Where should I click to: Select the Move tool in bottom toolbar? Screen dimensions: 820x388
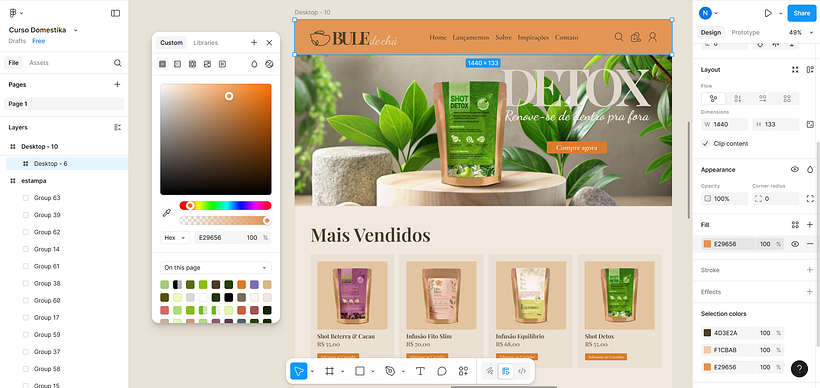click(299, 371)
